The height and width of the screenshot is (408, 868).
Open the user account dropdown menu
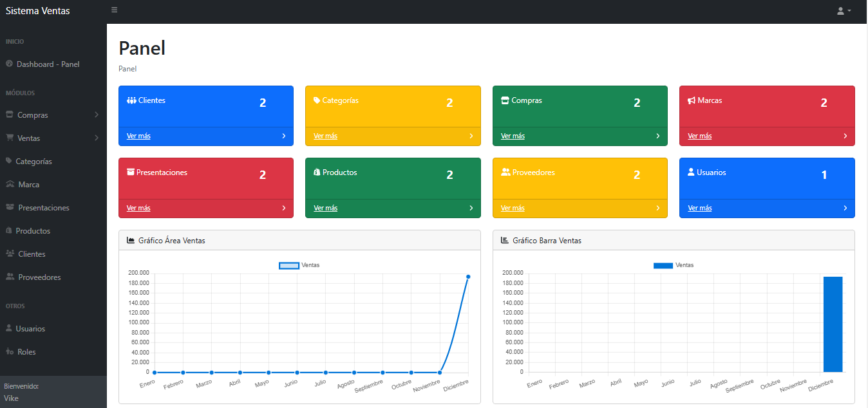coord(844,11)
